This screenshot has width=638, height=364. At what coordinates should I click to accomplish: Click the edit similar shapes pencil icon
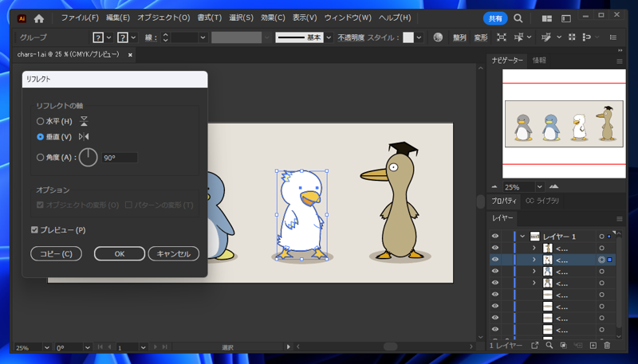tap(546, 37)
